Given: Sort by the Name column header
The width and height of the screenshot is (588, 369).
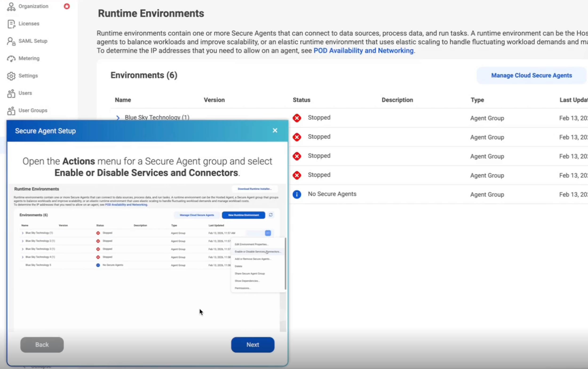Looking at the screenshot, I should click(x=123, y=100).
